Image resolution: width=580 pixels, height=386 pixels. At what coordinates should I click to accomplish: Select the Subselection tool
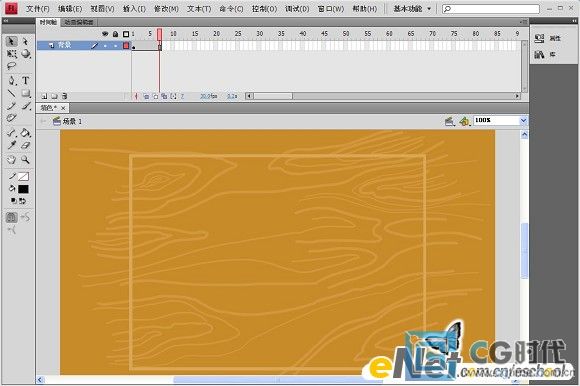point(25,41)
